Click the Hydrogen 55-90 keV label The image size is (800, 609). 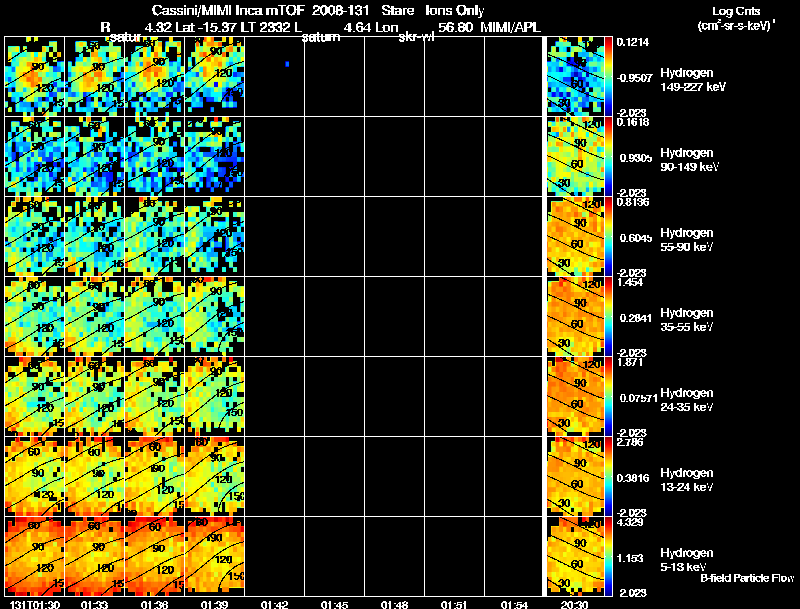click(687, 240)
